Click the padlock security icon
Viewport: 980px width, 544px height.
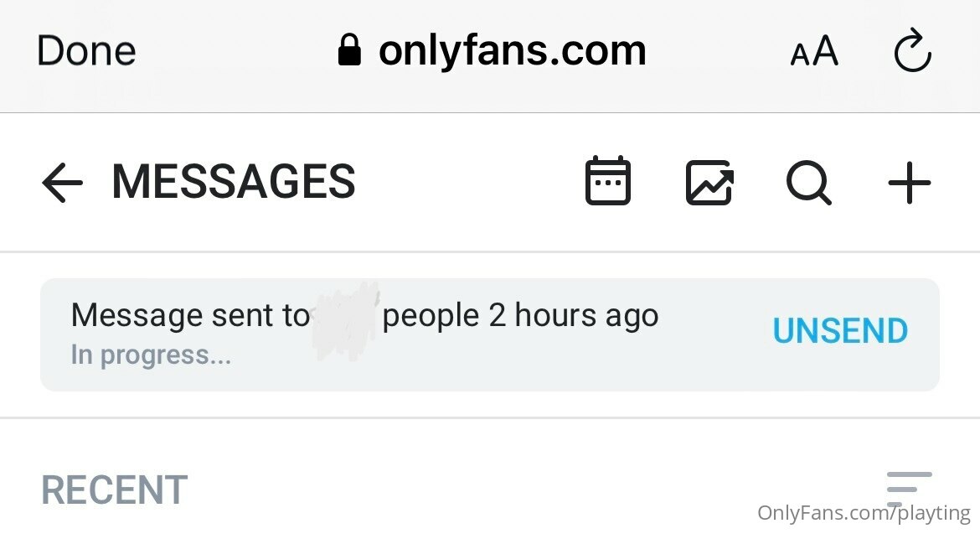(349, 52)
